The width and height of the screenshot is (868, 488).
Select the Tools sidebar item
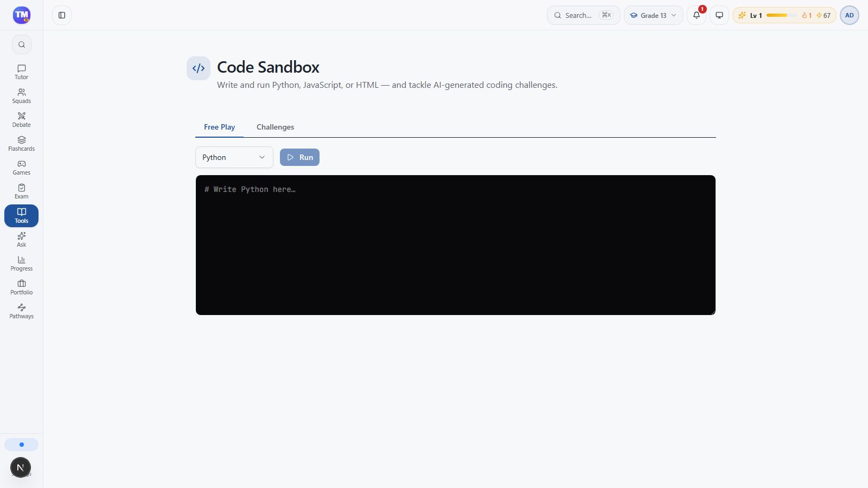pyautogui.click(x=22, y=216)
